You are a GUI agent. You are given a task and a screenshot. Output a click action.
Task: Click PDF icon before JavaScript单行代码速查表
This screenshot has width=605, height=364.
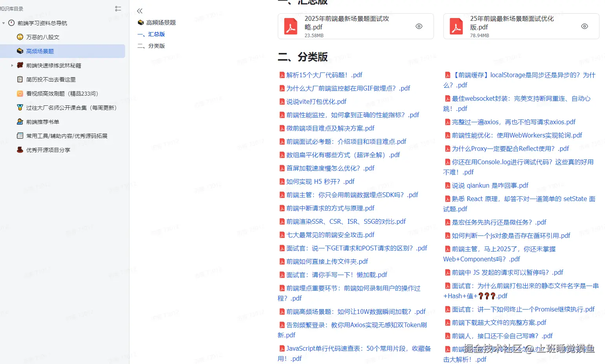pos(282,348)
